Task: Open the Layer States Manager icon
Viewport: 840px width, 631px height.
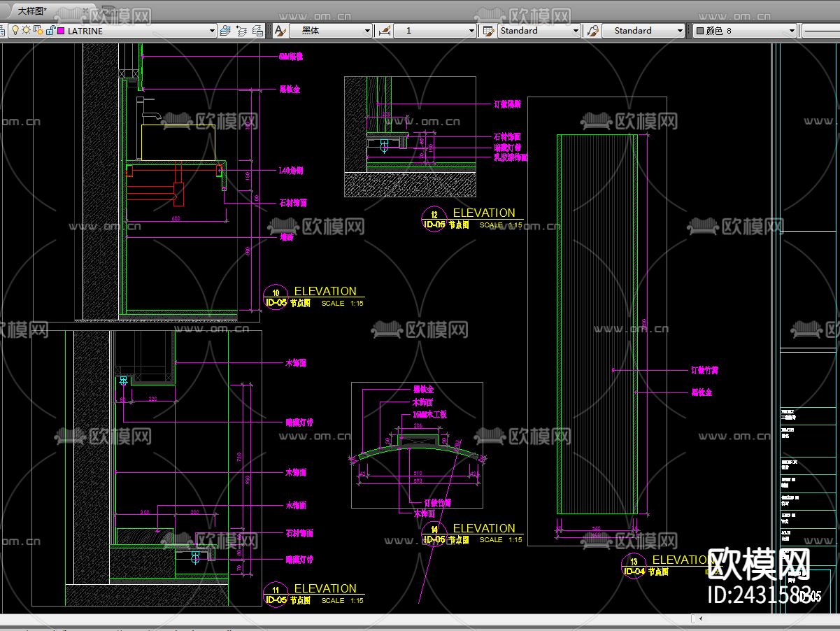Action: [257, 31]
